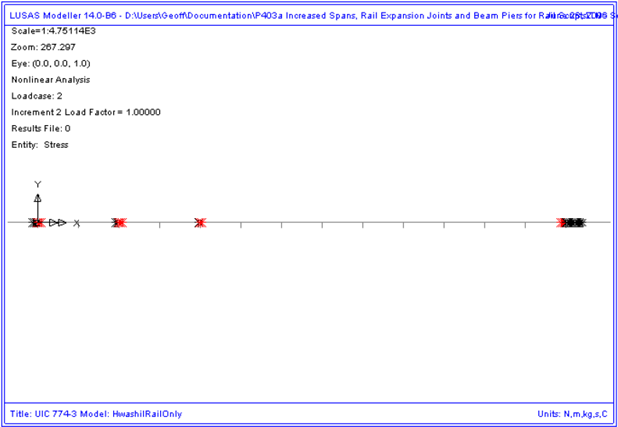The width and height of the screenshot is (618, 427).
Task: Click the Loadcase: 2 label
Action: click(x=37, y=95)
